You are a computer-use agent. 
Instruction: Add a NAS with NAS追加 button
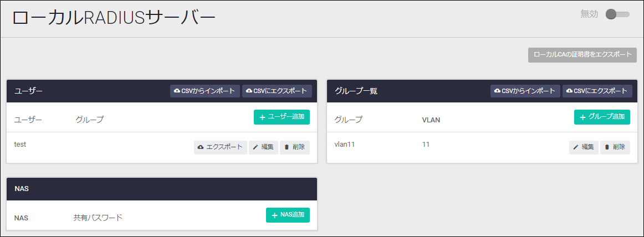pyautogui.click(x=288, y=215)
